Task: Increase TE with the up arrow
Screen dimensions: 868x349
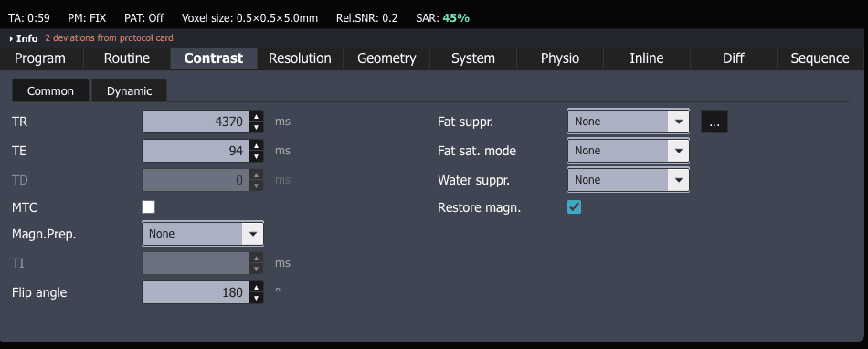Action: click(256, 145)
